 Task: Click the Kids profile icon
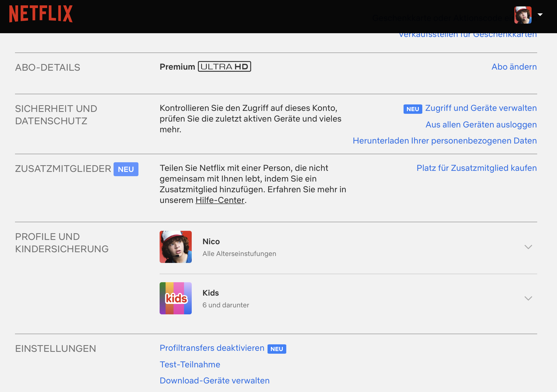pyautogui.click(x=176, y=298)
